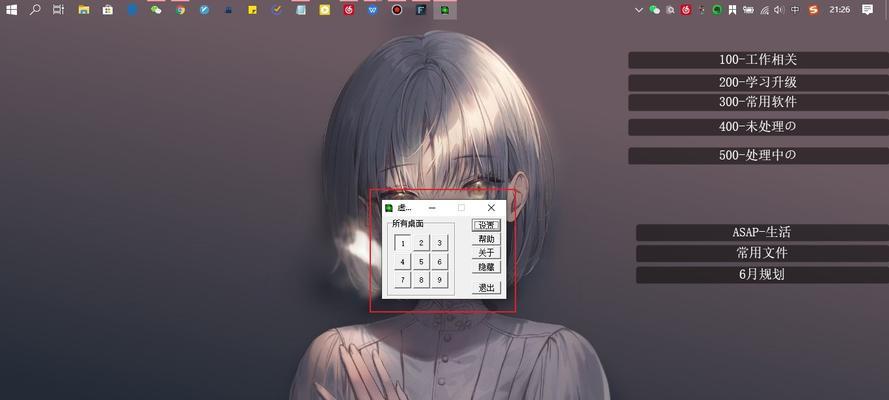Toggle the 中 input language indicator

pos(795,10)
